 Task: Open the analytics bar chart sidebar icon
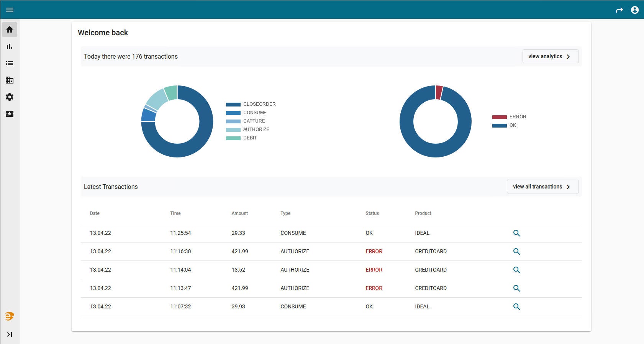10,46
